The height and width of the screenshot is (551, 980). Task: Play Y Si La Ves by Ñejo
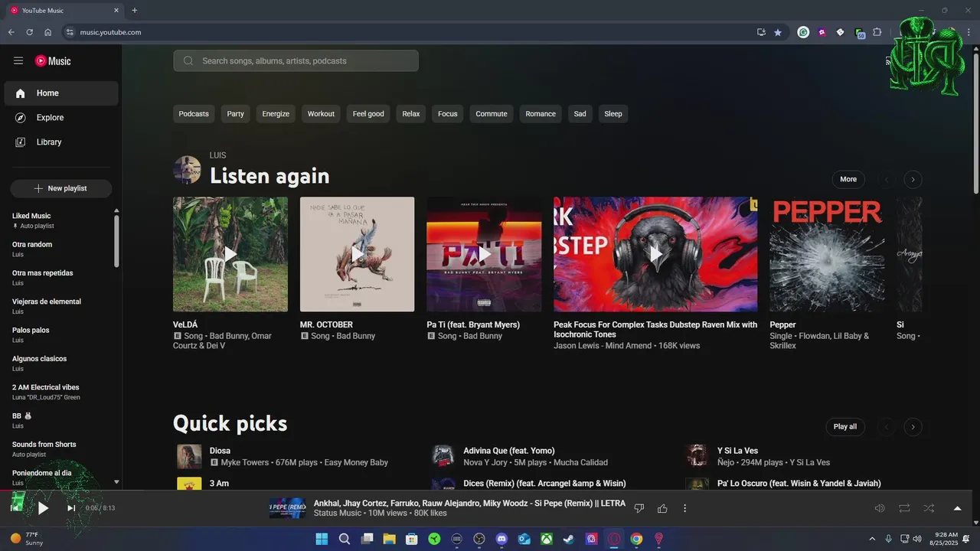coord(697,457)
